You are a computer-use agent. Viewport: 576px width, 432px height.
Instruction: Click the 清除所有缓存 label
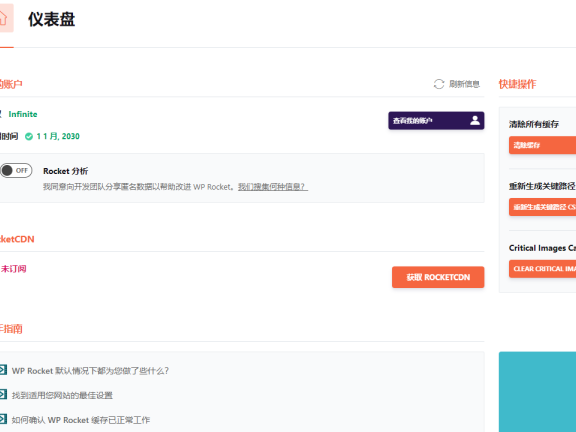click(534, 124)
